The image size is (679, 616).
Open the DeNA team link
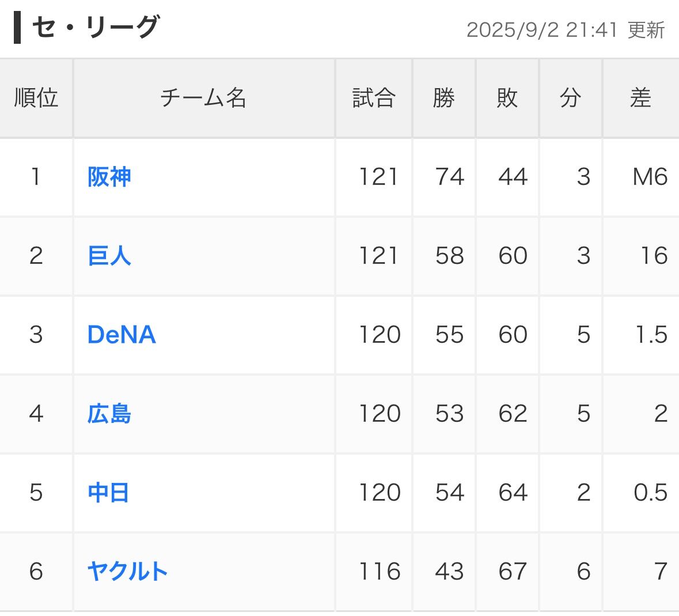[122, 335]
